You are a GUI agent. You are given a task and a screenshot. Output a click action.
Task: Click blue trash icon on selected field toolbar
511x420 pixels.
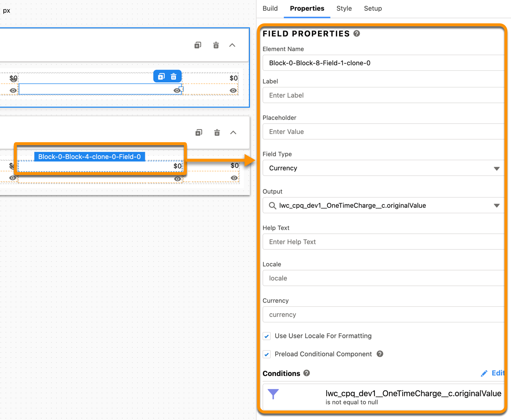pyautogui.click(x=174, y=76)
